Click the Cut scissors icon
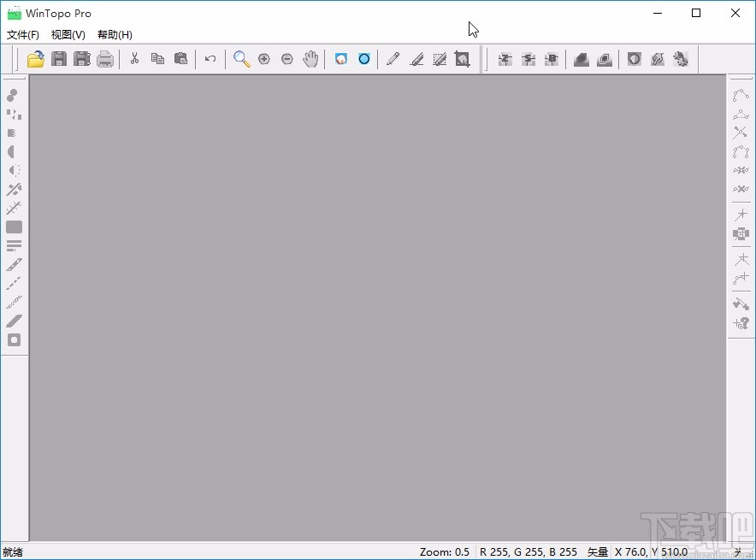This screenshot has height=560, width=756. tap(134, 59)
